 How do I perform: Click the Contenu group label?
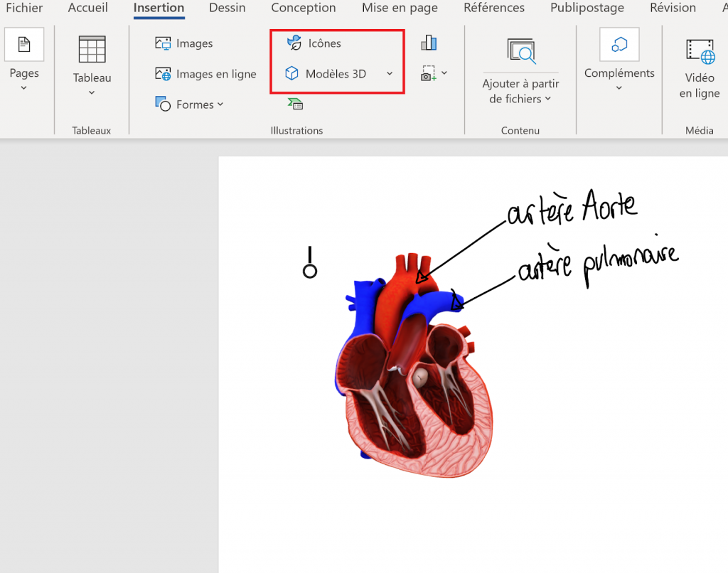pos(520,131)
